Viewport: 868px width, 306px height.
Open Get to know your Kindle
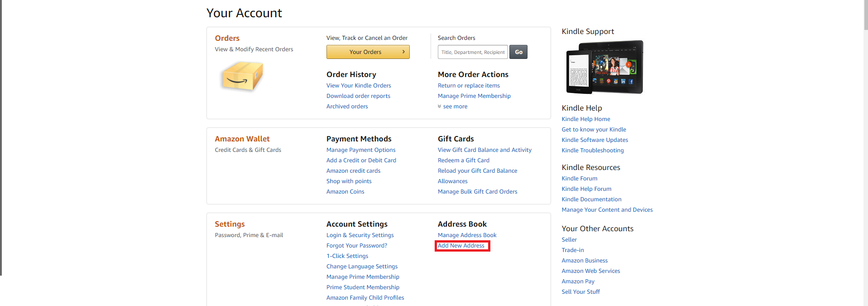[x=594, y=130]
